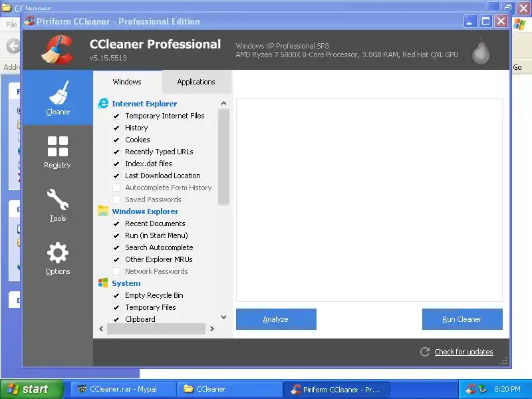The width and height of the screenshot is (532, 399).
Task: Click list scroll-down arrow
Action: click(223, 317)
